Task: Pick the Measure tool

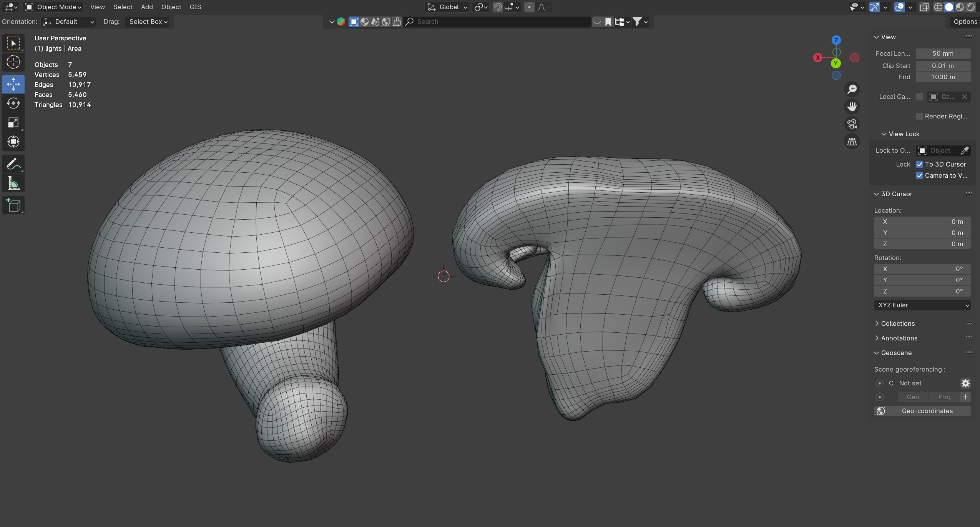Action: coord(13,183)
